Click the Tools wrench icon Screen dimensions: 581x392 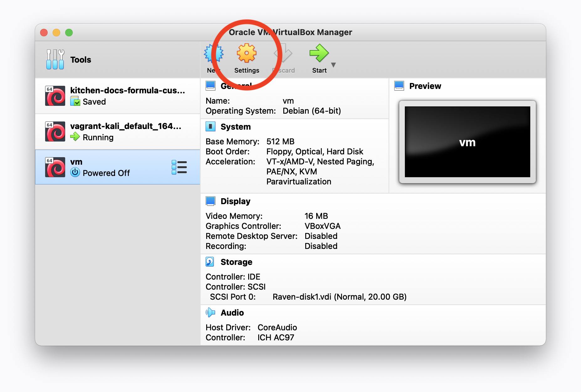[x=55, y=59]
